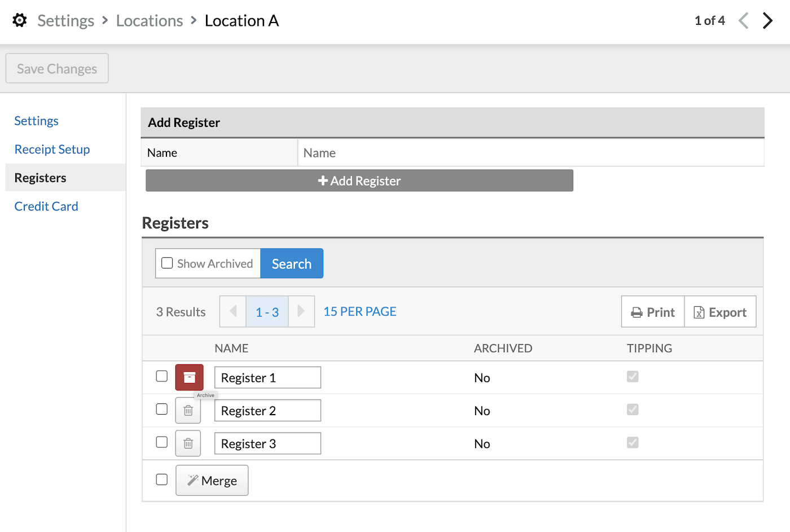Image resolution: width=790 pixels, height=532 pixels.
Task: Switch to the Credit Card sidebar tab
Action: tap(46, 206)
